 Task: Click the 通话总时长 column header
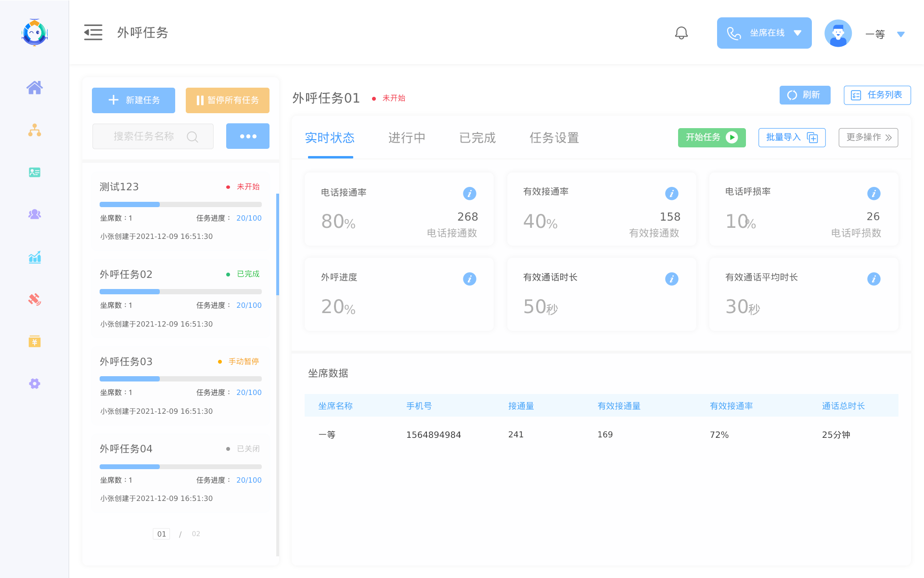coord(843,406)
